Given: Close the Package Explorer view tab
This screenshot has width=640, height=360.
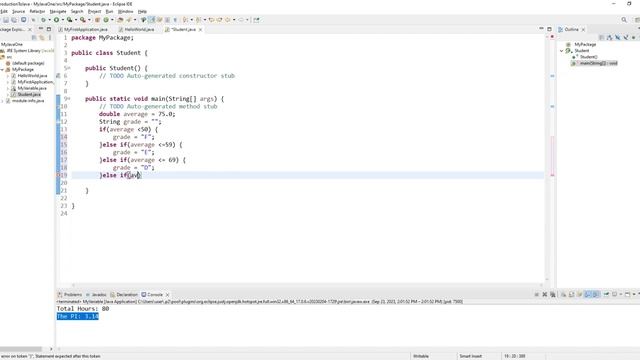Looking at the screenshot, I should (30, 29).
